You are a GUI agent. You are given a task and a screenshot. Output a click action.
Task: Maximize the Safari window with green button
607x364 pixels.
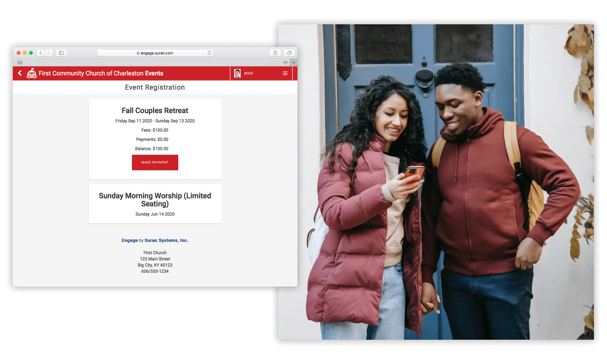coord(31,53)
